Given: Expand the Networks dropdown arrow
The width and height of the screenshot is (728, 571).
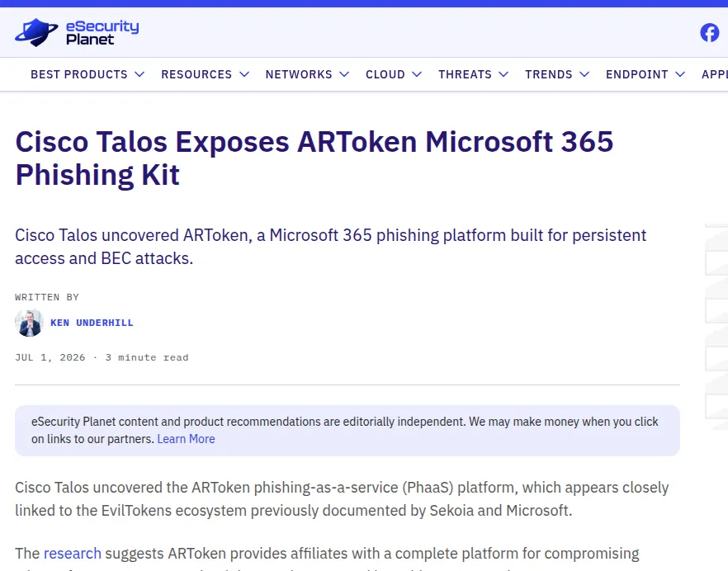Looking at the screenshot, I should (344, 74).
